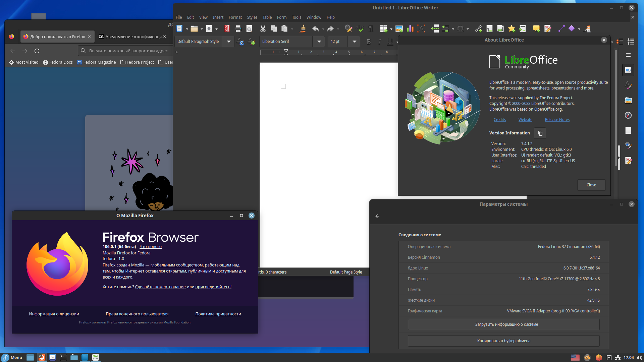Image resolution: width=644 pixels, height=362 pixels.
Task: Select the Clone Formatting paintbrush icon
Action: click(x=303, y=29)
